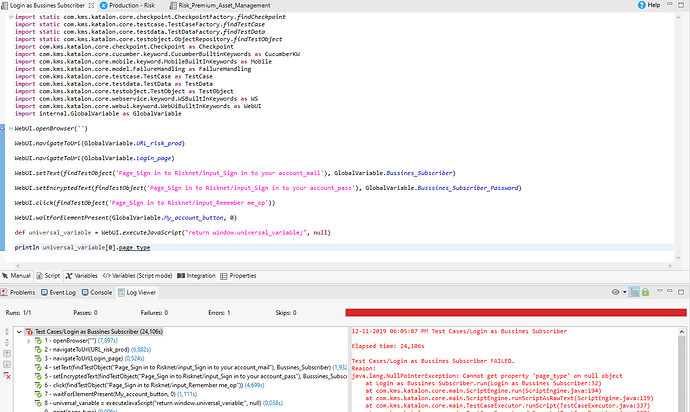The height and width of the screenshot is (412, 690).
Task: Select the Log Viewer panel tab
Action: 137,292
